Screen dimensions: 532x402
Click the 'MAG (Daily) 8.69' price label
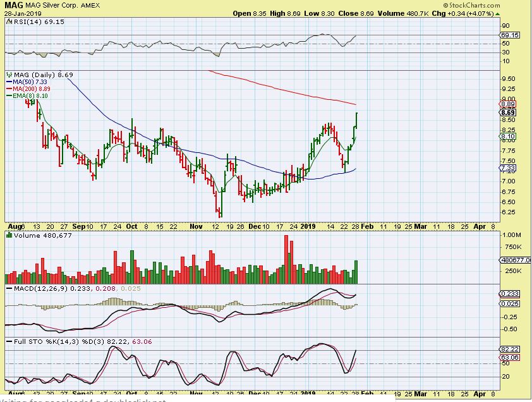pyautogui.click(x=44, y=75)
